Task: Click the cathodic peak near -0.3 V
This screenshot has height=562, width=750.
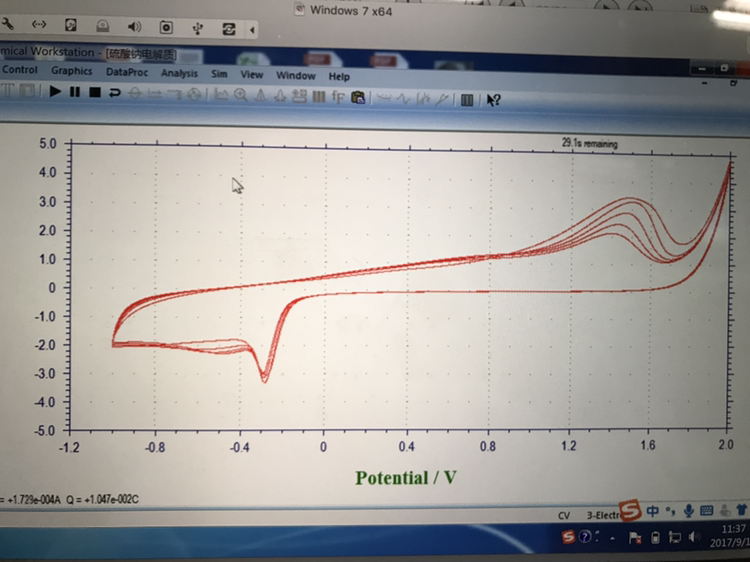Action: coord(264,378)
